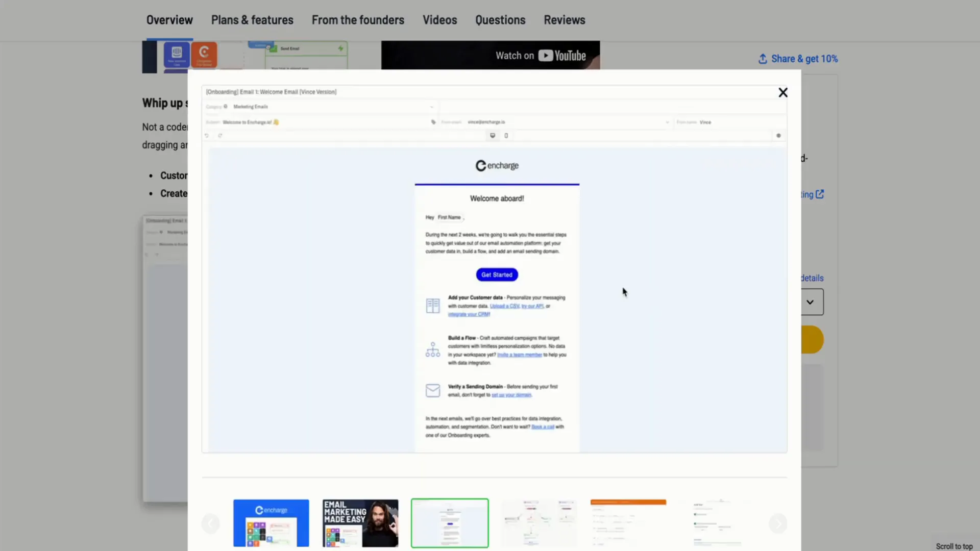Click Scroll to top
980x551 pixels.
[954, 546]
